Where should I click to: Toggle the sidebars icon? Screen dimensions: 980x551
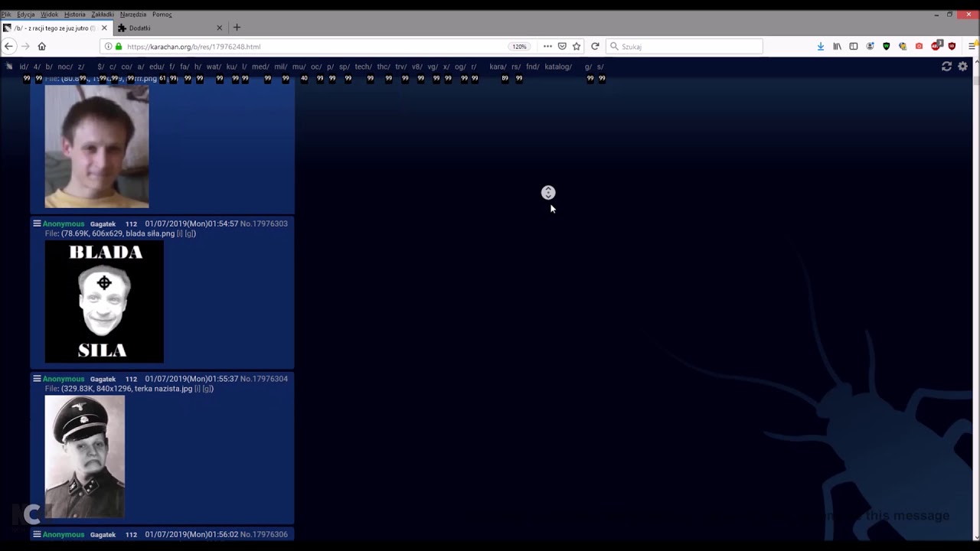click(x=854, y=47)
